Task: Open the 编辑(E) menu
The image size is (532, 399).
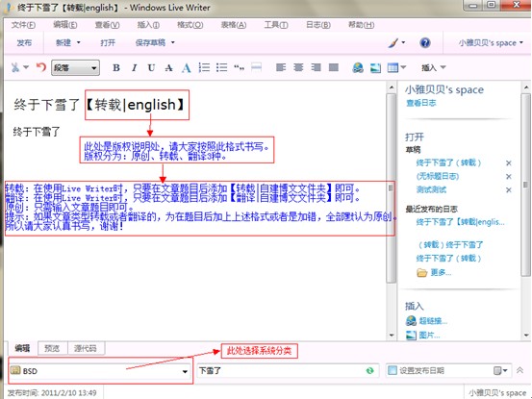Action: [x=65, y=25]
